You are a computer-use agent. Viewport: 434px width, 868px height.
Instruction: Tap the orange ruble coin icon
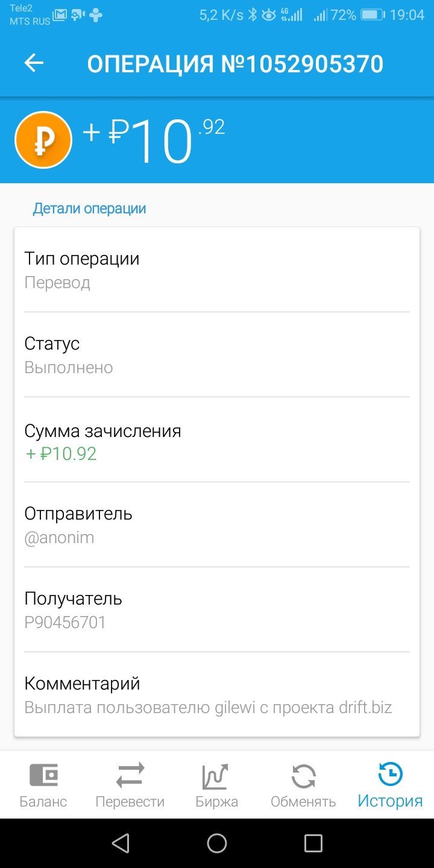(43, 140)
